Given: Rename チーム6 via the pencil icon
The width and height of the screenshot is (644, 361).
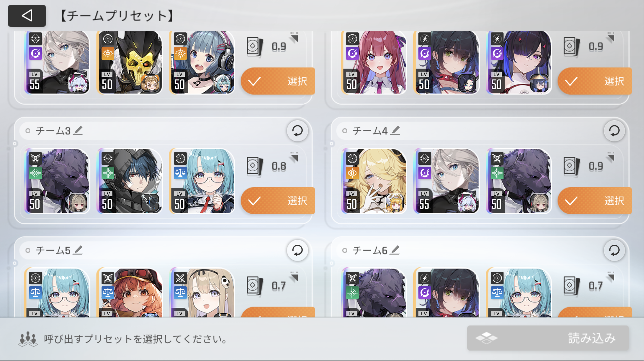Looking at the screenshot, I should 395,250.
